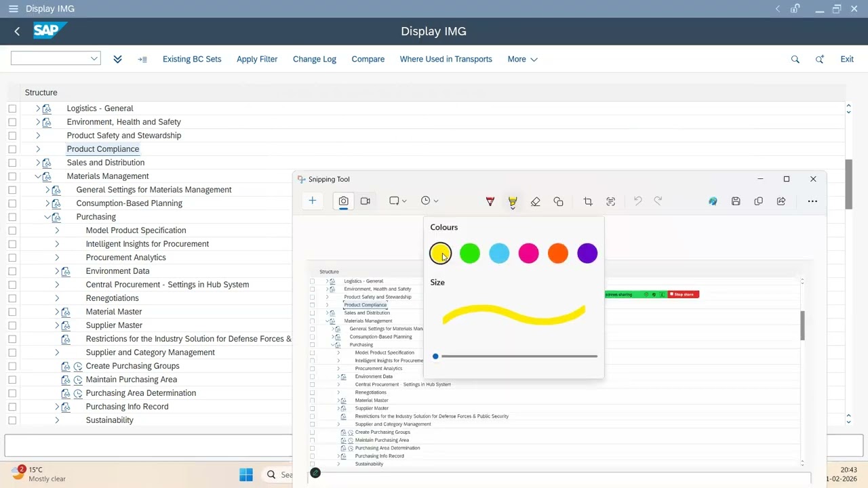
Task: Click New snip plus button
Action: click(313, 201)
